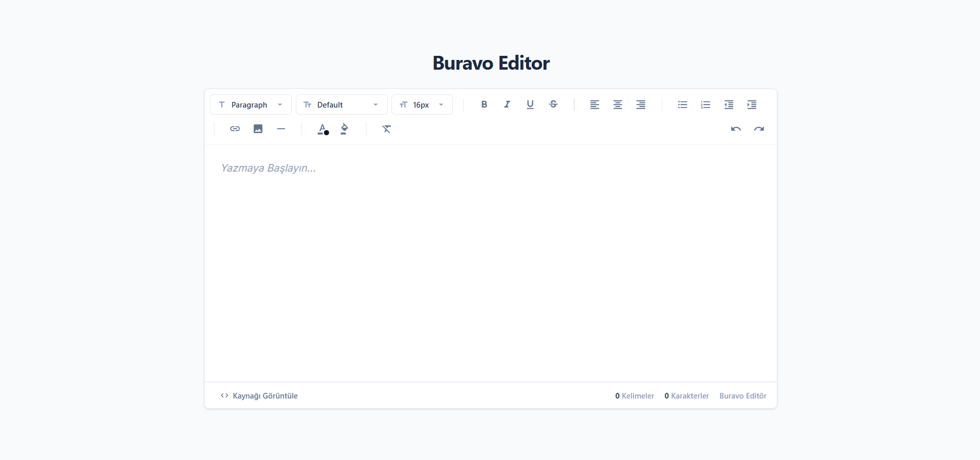Screen dimensions: 980x460
Task: Insert a link using the link icon
Action: [x=235, y=129]
